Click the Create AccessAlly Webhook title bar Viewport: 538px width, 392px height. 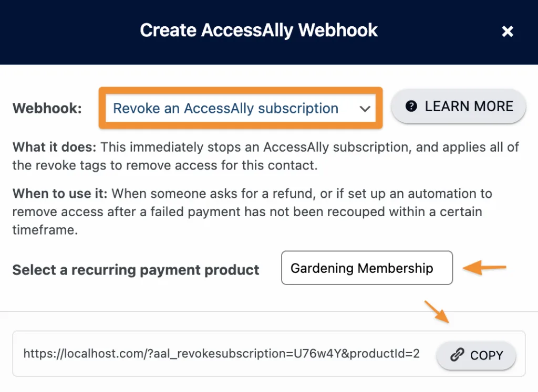258,30
